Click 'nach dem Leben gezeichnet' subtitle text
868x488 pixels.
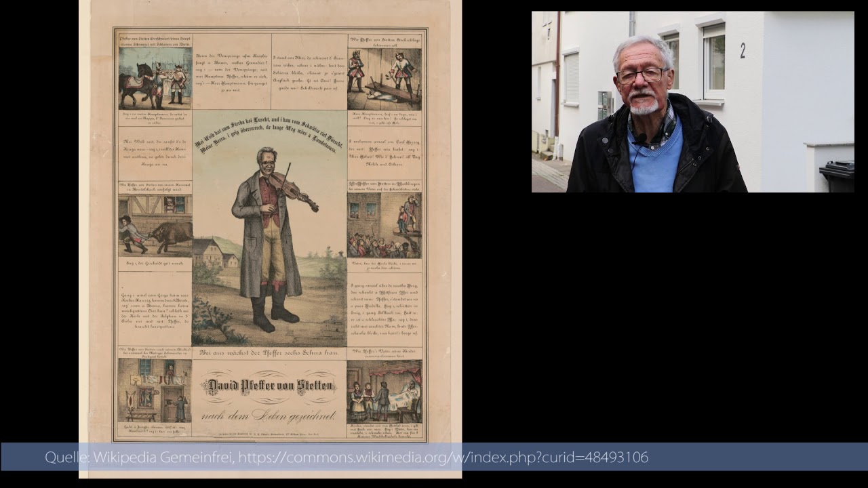point(269,415)
